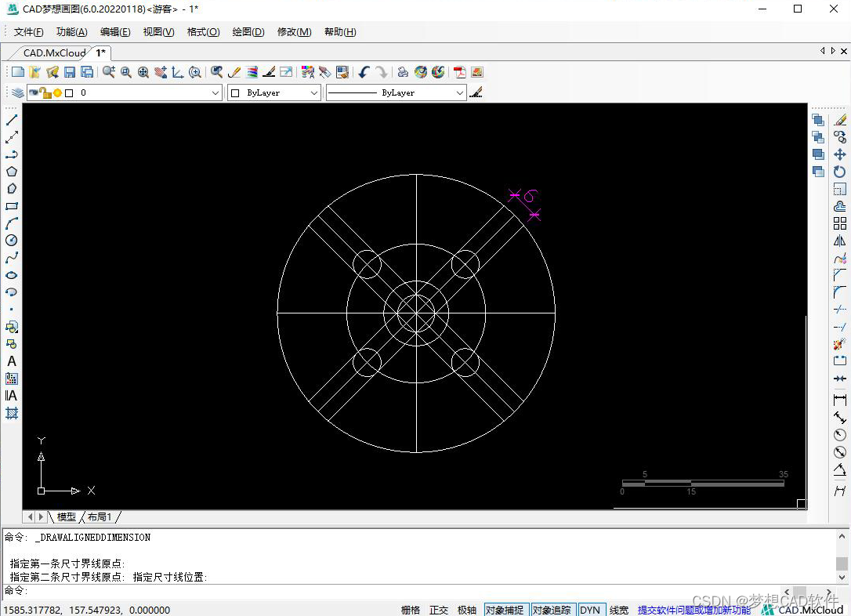
Task: Click the Angular dimension icon
Action: (x=839, y=470)
